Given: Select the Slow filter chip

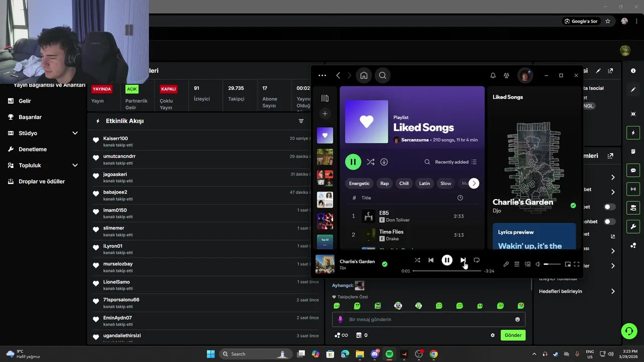Looking at the screenshot, I should (x=446, y=184).
